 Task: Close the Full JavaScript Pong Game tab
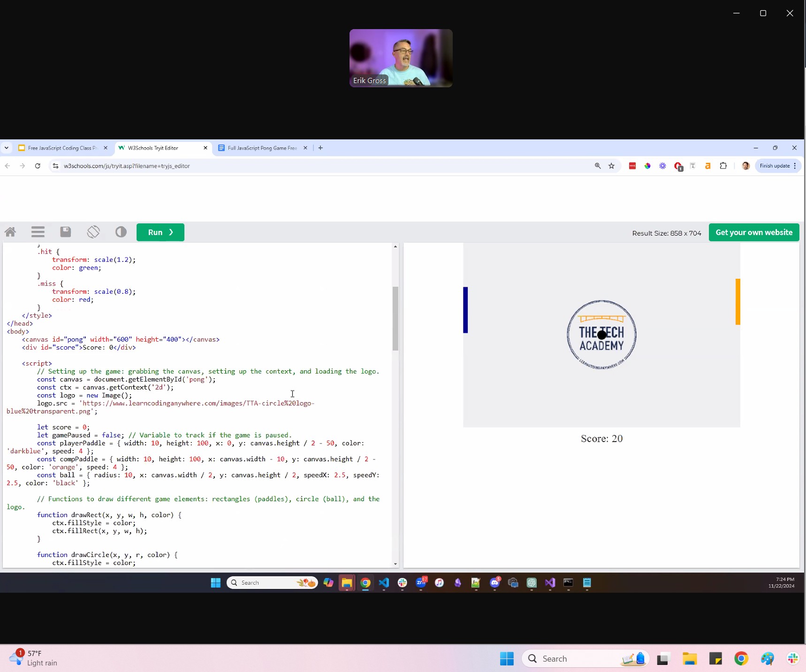[305, 148]
